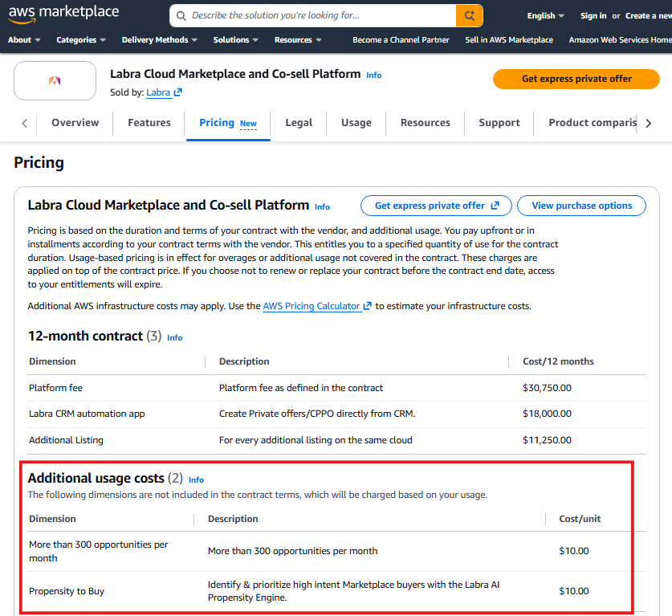Click the $18,000.00 cost value

pyautogui.click(x=547, y=414)
